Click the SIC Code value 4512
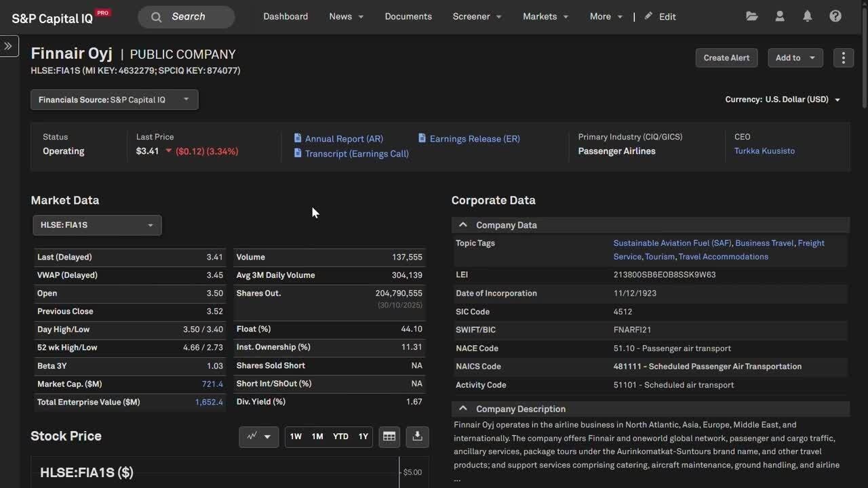Screen dimensions: 868x488 click(x=623, y=311)
